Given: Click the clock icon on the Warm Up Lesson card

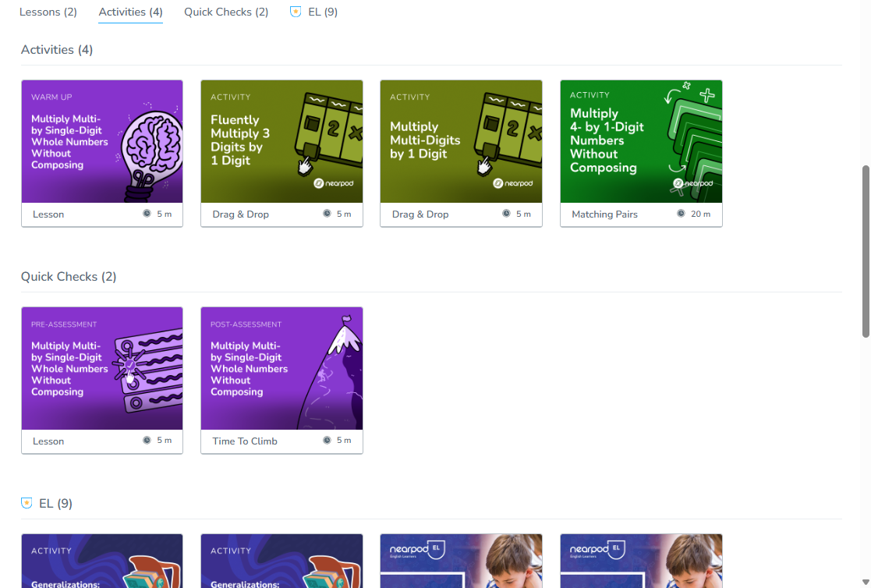Looking at the screenshot, I should click(148, 214).
